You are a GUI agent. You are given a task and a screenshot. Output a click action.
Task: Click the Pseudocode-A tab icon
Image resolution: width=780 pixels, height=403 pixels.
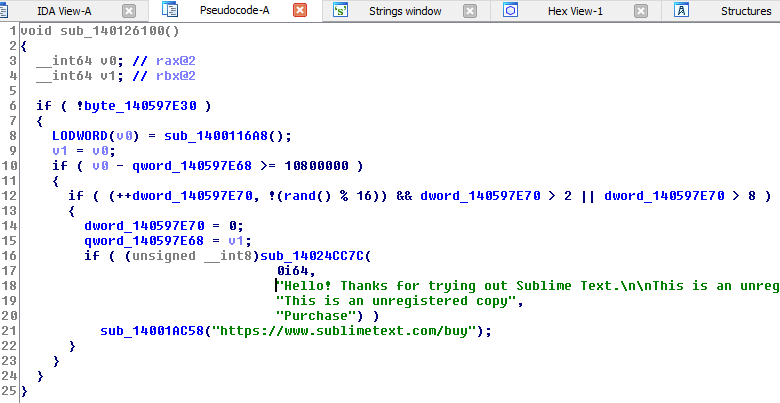(170, 9)
